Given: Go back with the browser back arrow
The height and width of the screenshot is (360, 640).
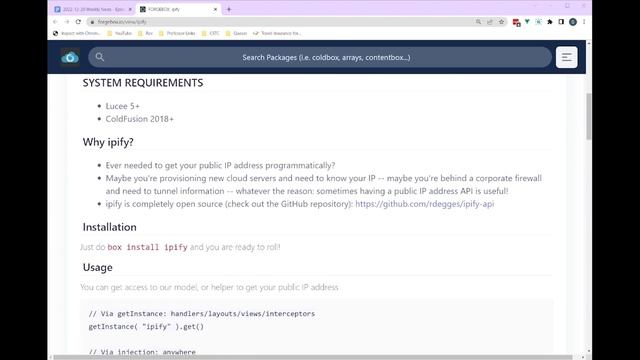Looking at the screenshot, I should coord(55,22).
